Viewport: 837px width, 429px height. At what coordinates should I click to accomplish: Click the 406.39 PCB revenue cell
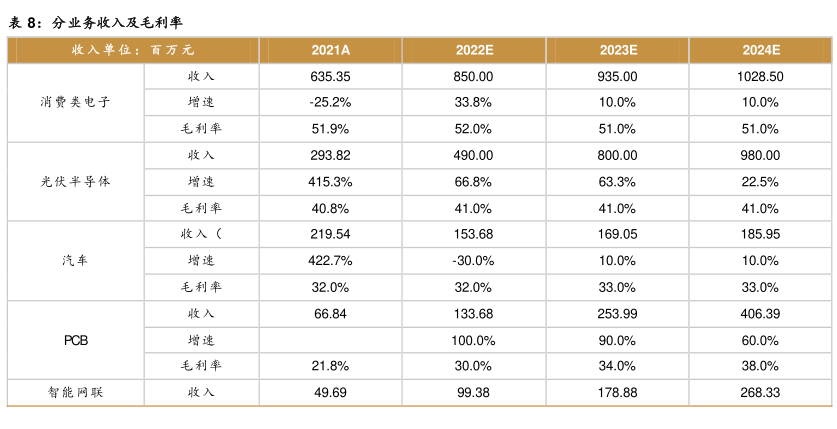pos(761,314)
